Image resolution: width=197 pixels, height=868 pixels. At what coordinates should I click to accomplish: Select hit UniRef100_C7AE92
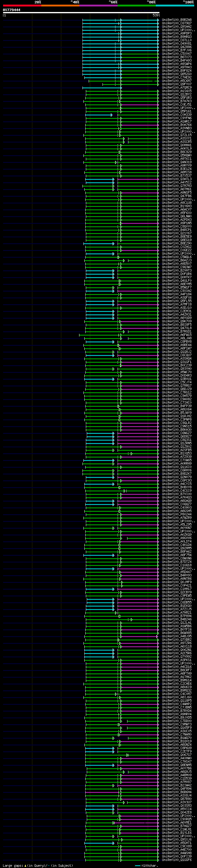(x=177, y=78)
